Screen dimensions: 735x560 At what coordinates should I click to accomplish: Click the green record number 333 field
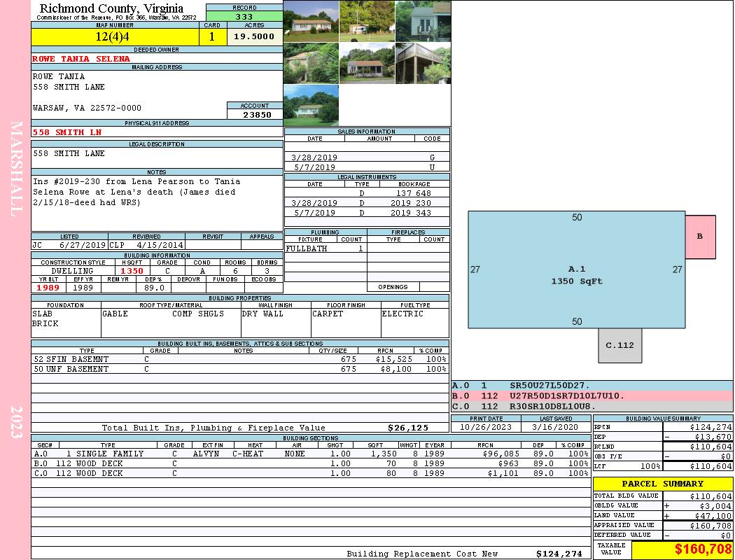click(244, 17)
